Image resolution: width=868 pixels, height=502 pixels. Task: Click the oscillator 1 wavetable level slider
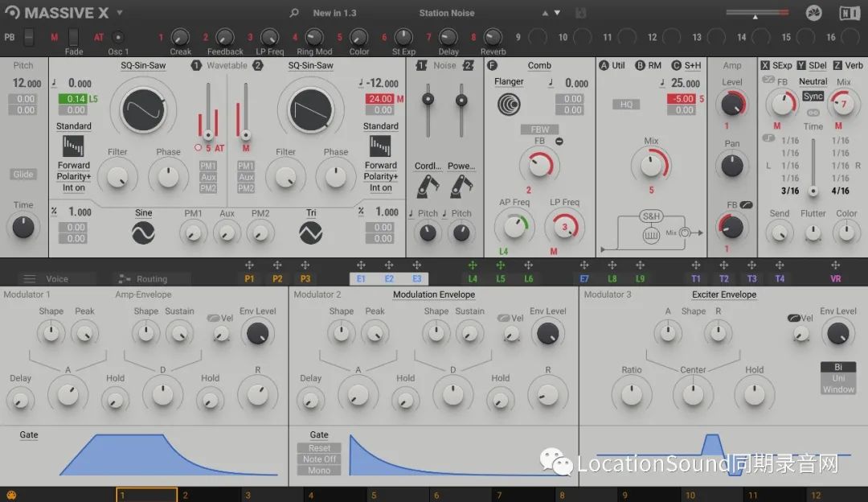208,113
